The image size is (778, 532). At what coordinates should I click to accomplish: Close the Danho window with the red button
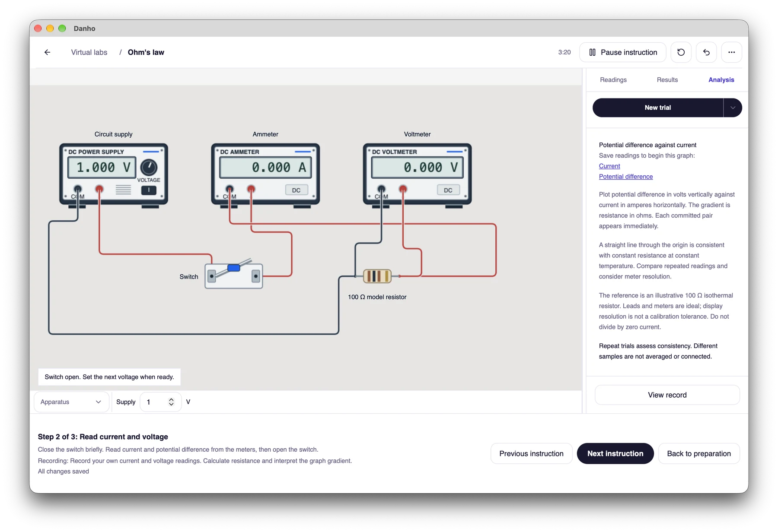point(38,28)
